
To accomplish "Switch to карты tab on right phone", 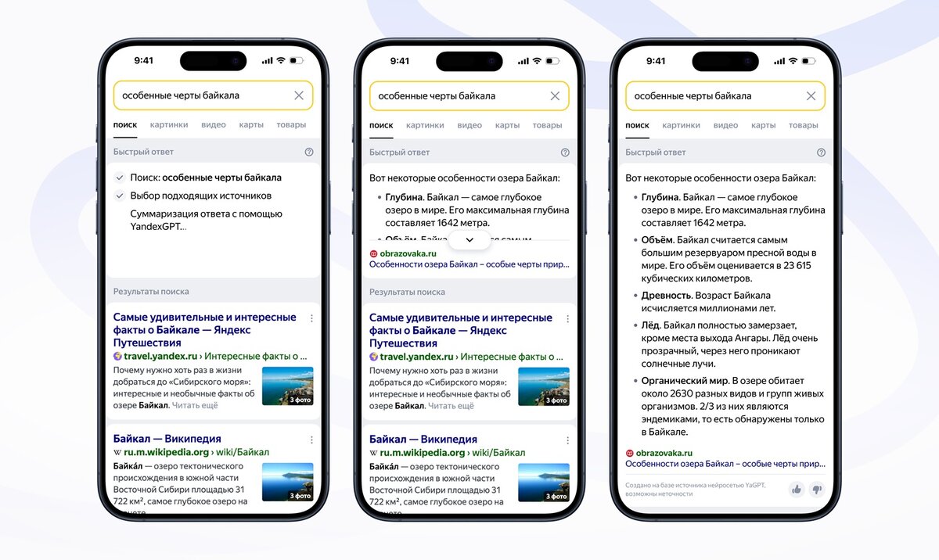I will pyautogui.click(x=763, y=125).
